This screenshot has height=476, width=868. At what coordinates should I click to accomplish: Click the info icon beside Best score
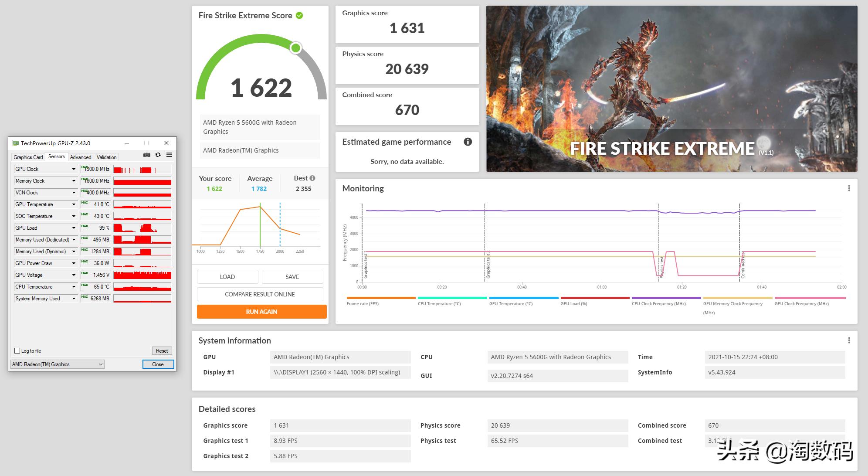click(x=312, y=178)
